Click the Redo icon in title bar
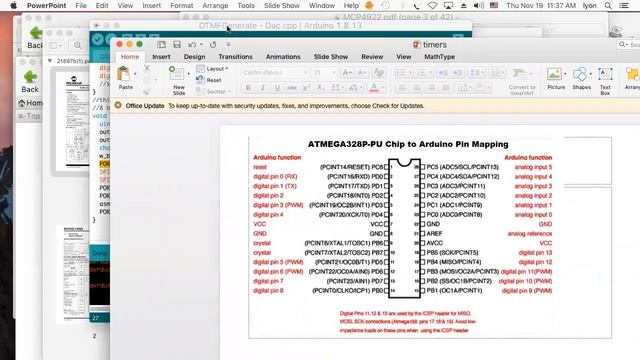The height and width of the screenshot is (360, 640). (213, 44)
